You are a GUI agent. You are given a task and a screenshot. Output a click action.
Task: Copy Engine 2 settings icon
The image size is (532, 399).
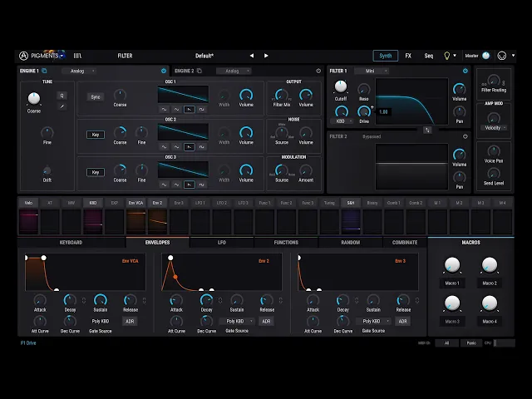click(199, 71)
